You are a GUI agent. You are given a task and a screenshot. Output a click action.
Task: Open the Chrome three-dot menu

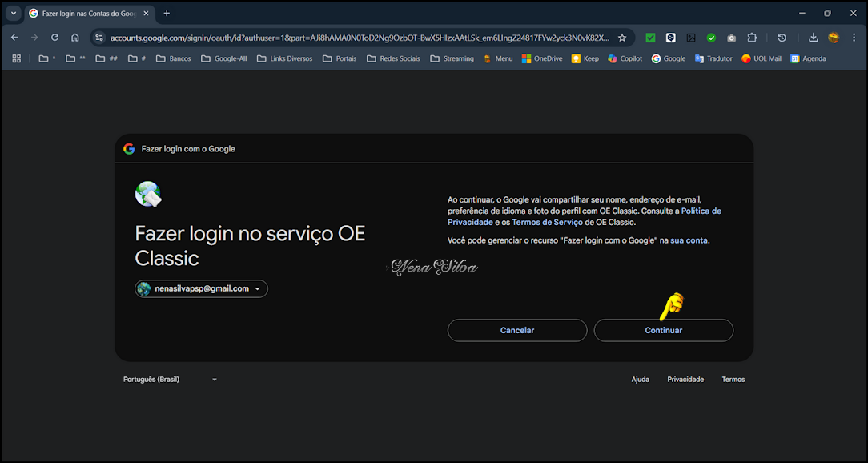pyautogui.click(x=853, y=38)
